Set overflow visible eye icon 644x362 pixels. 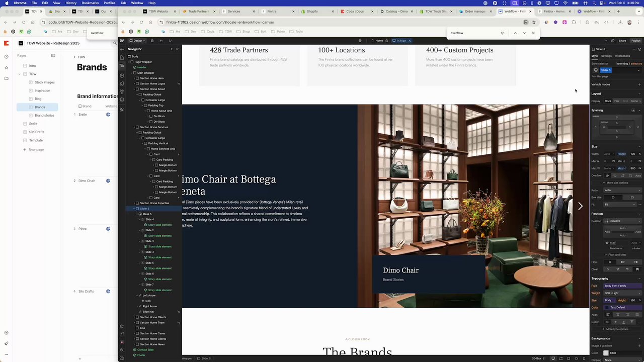(x=607, y=175)
